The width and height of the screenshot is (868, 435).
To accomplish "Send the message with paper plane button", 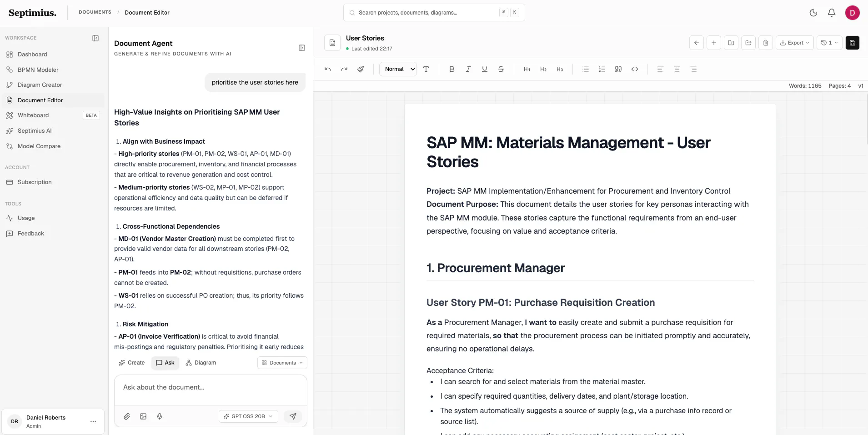I will click(x=293, y=416).
